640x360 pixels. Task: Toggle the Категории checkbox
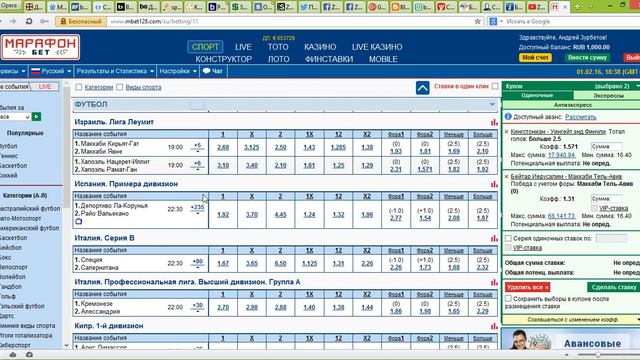point(79,87)
